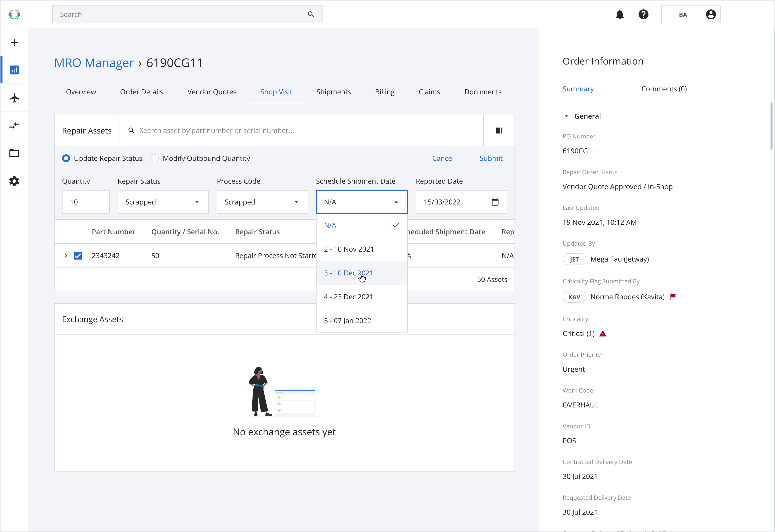
Task: Click the Quantity input field
Action: [86, 202]
